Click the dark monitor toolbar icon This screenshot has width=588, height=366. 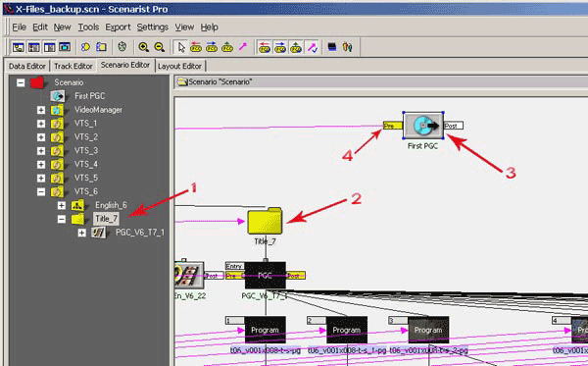(332, 47)
